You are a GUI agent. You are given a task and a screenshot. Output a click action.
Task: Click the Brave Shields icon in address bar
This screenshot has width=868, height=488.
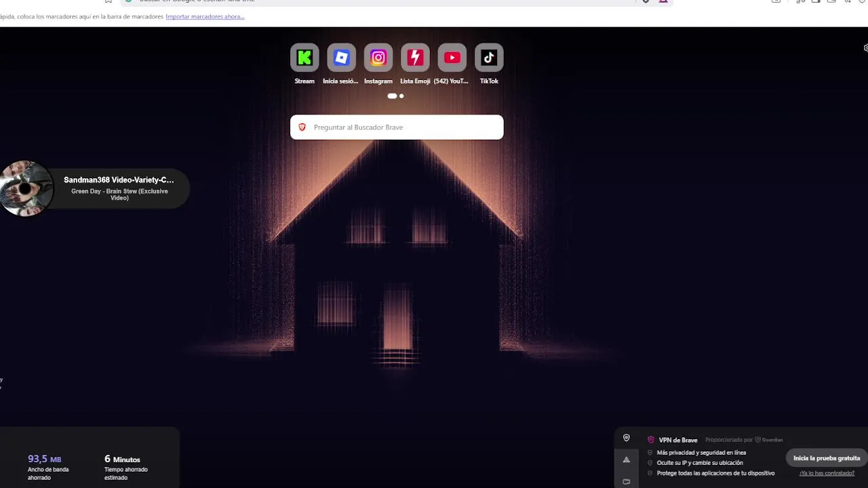tap(646, 1)
